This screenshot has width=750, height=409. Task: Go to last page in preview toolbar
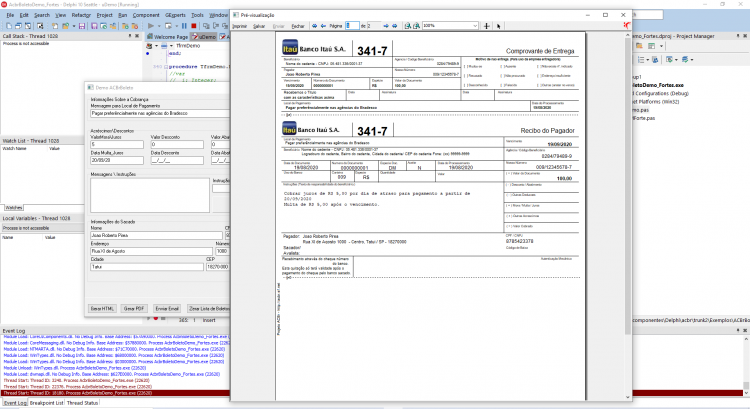[395, 26]
